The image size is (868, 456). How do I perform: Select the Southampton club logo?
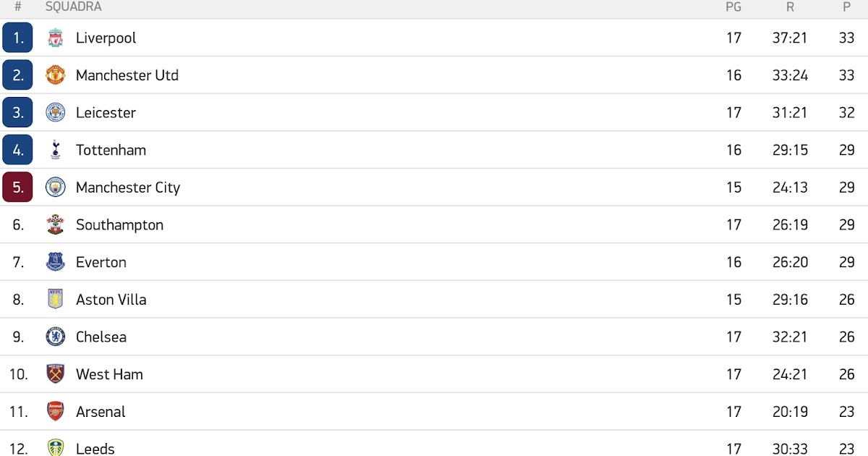click(55, 224)
